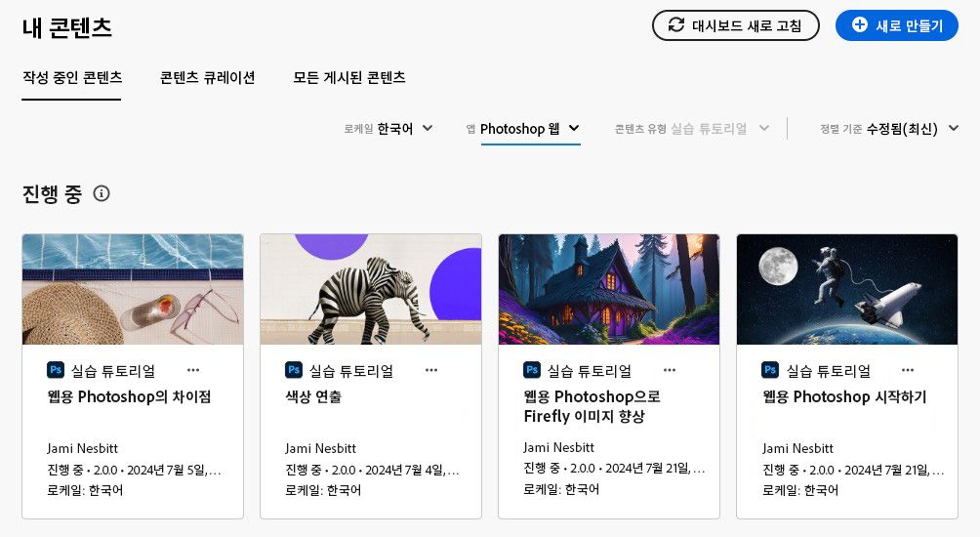980x537 pixels.
Task: Click the Ps icon on 웹용 Photoshop의 차이점 card
Action: [x=56, y=370]
